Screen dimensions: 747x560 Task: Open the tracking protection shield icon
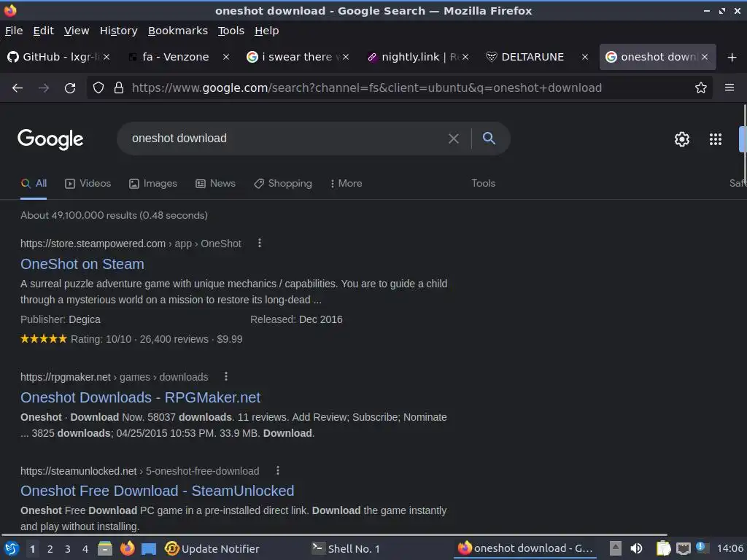[98, 87]
